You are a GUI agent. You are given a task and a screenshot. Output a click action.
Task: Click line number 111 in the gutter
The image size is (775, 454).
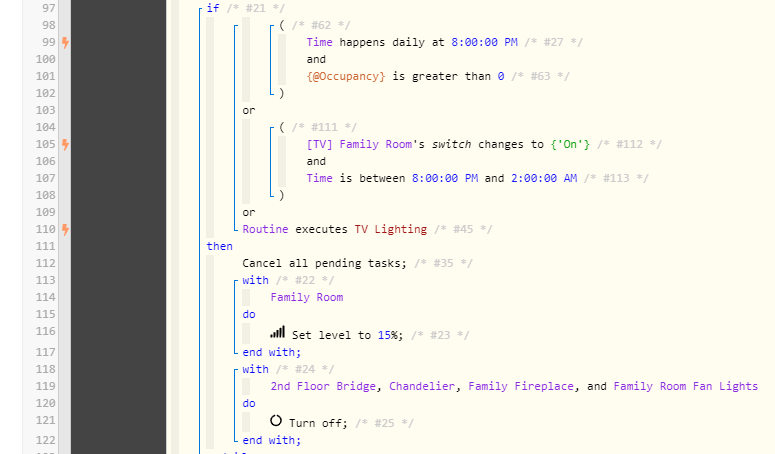45,246
